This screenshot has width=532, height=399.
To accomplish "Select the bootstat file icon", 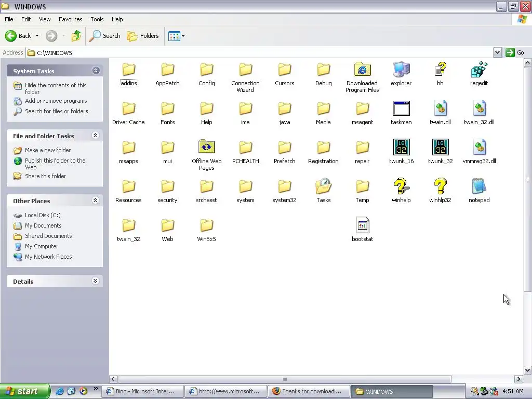I will [x=362, y=225].
